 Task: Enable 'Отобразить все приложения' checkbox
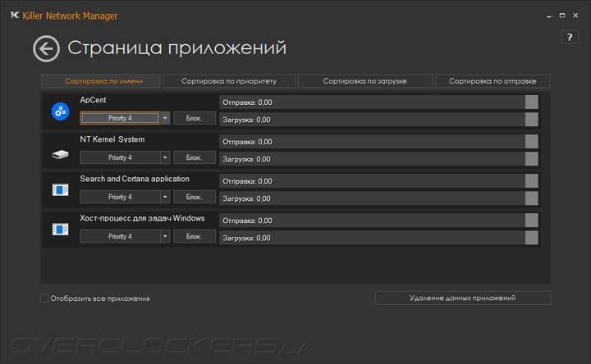44,298
